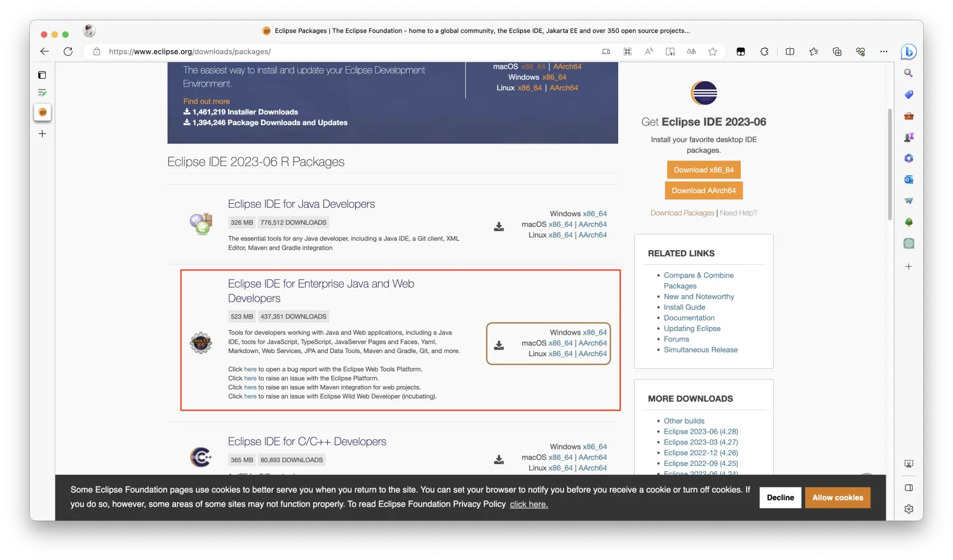Click the orange Download x86_64 button
The height and width of the screenshot is (560, 953).
703,170
